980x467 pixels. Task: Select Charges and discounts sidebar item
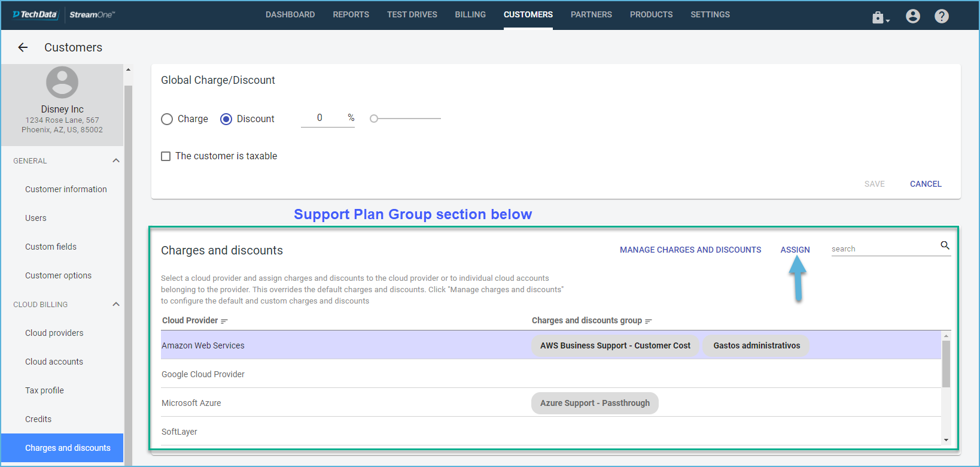[x=62, y=448]
